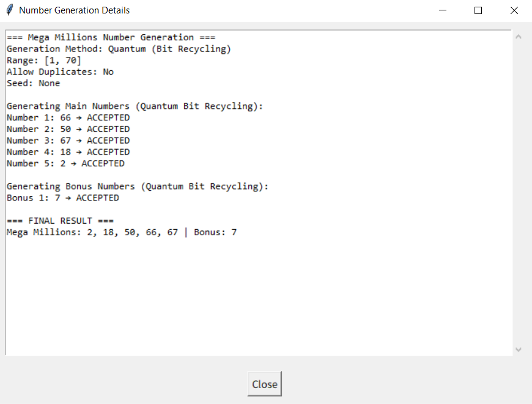Click the '=== FINAL RESULT ===' line
This screenshot has height=404, width=532.
click(x=60, y=221)
